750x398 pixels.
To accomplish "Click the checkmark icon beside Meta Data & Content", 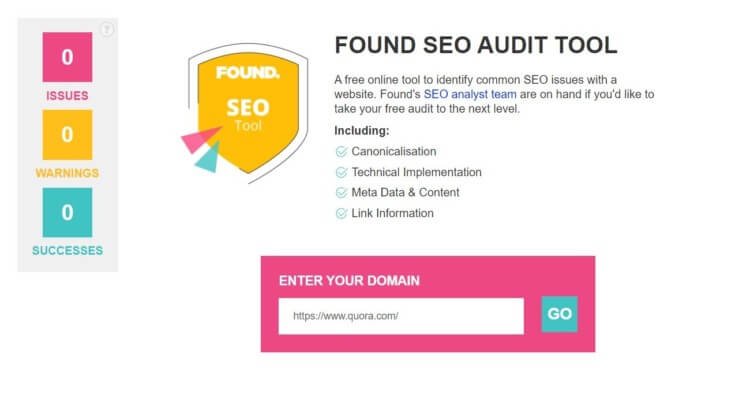I will pos(341,193).
